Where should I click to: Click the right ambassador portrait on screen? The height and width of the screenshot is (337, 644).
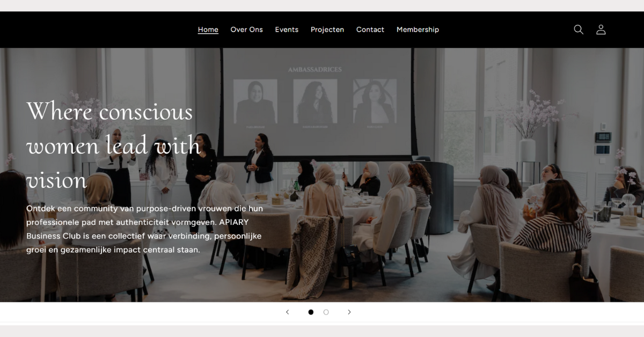[375, 101]
